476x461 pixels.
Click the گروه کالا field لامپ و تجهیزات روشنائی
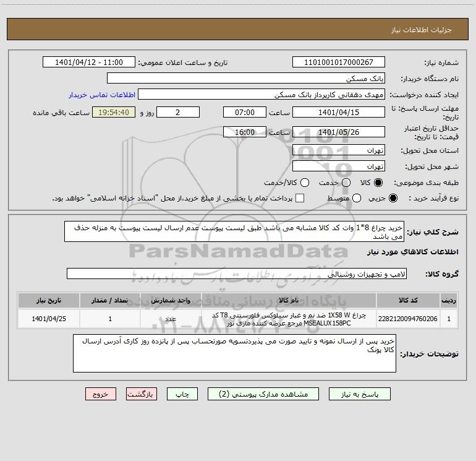click(237, 274)
